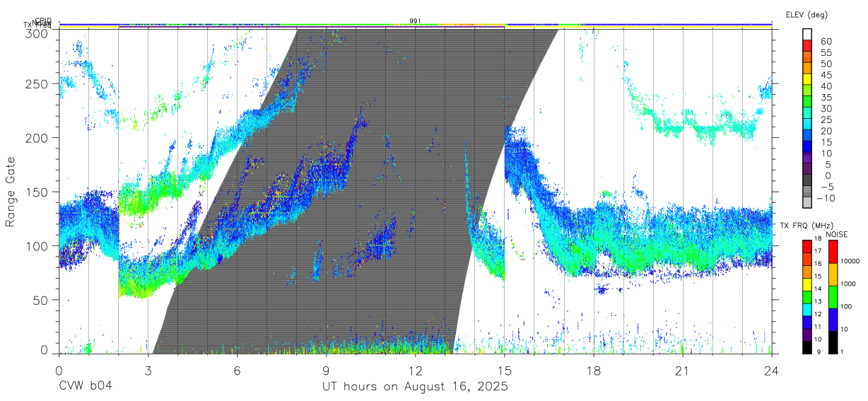868x401 pixels.
Task: Pick the purple TX FRQ swatch between 10 and 11
Action: 807,334
